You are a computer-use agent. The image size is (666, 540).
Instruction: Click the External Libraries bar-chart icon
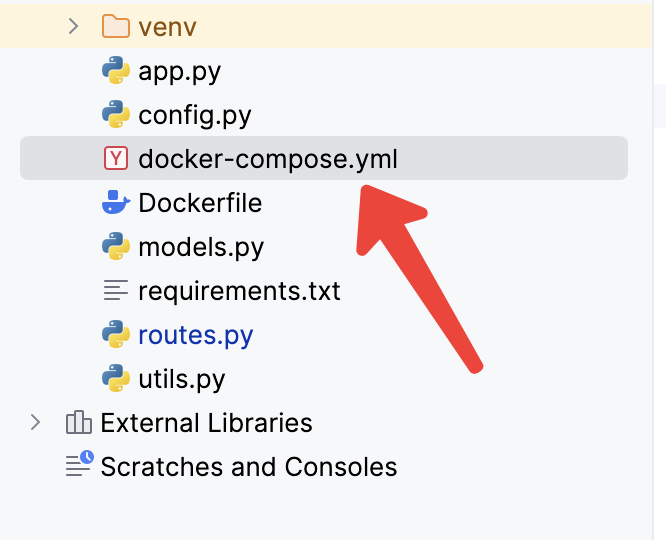[x=79, y=422]
